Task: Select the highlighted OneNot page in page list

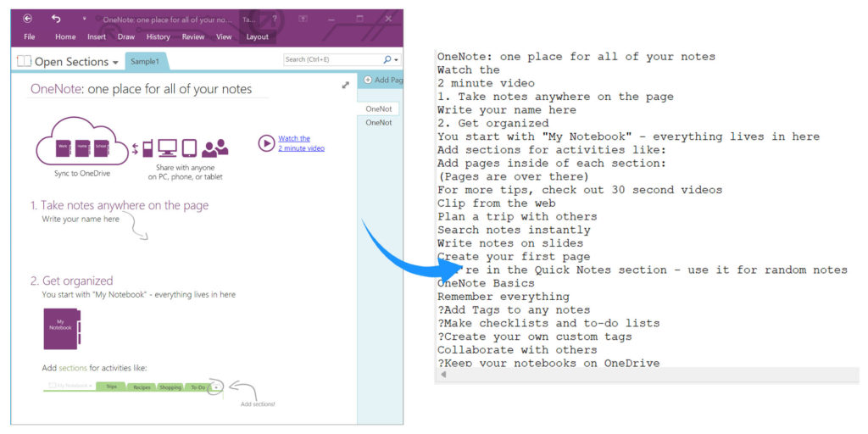Action: point(379,109)
